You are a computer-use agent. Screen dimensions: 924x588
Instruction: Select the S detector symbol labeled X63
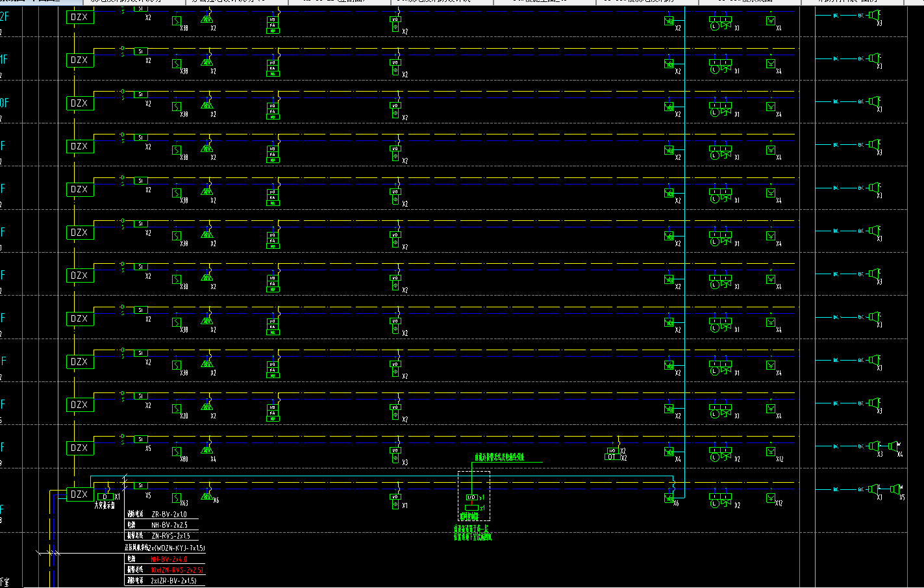pos(177,498)
